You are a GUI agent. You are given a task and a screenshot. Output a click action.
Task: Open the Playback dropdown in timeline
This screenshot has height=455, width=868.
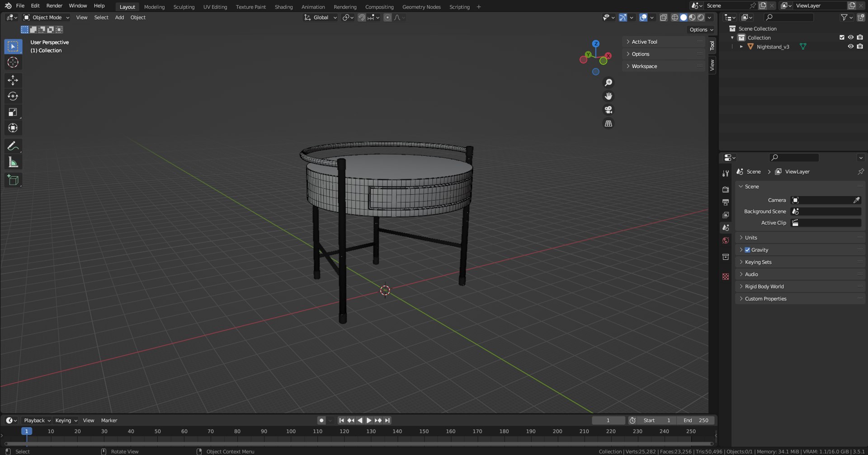pos(37,420)
